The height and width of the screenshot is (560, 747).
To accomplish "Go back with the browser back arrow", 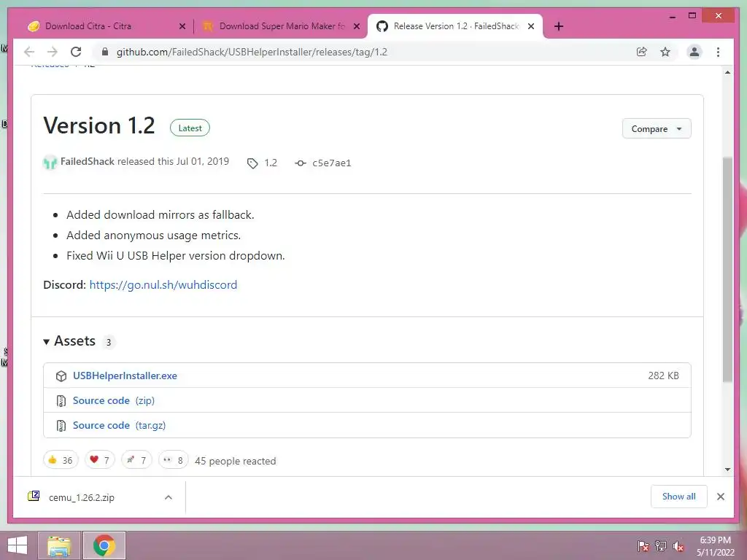I will 29,52.
